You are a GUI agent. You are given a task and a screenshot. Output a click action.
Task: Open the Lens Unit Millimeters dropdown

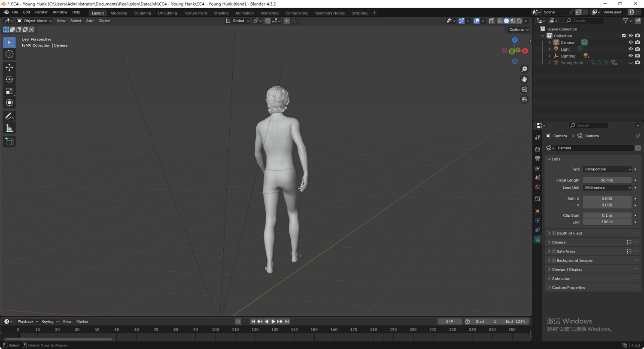coord(607,188)
